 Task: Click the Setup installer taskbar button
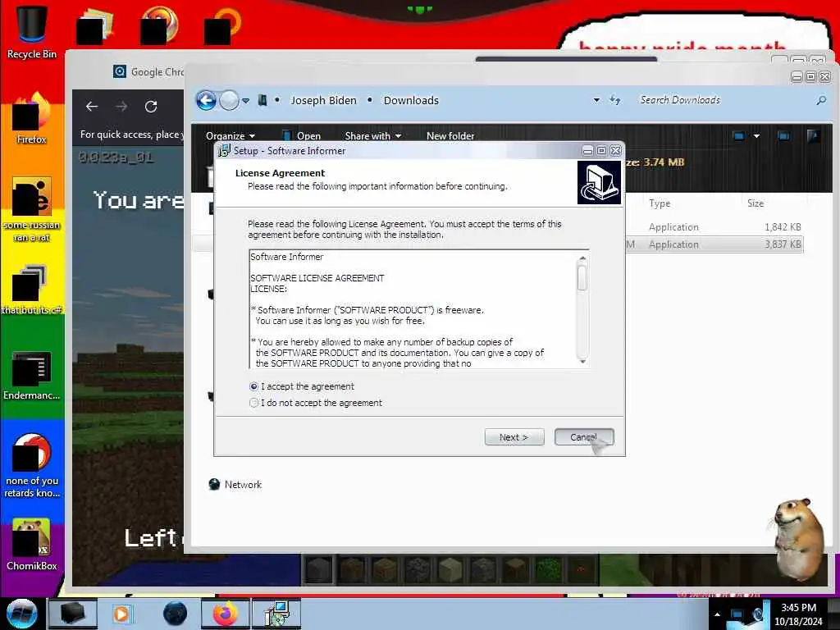(x=277, y=614)
